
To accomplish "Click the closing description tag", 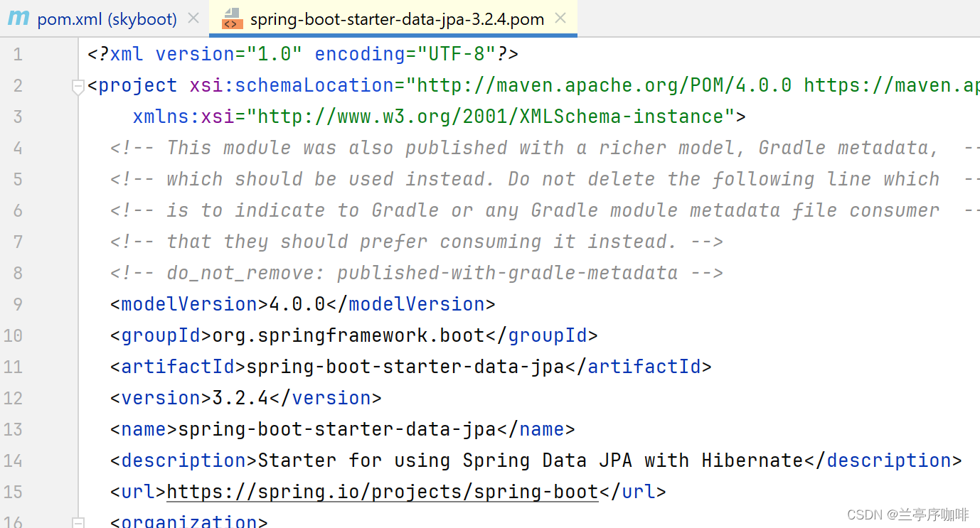I will [x=883, y=460].
